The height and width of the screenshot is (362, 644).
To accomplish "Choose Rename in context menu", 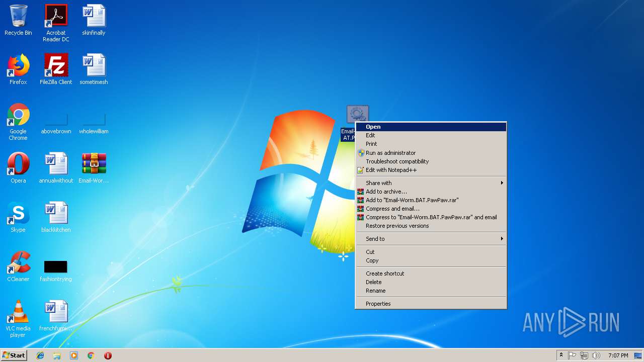I will click(x=431, y=291).
